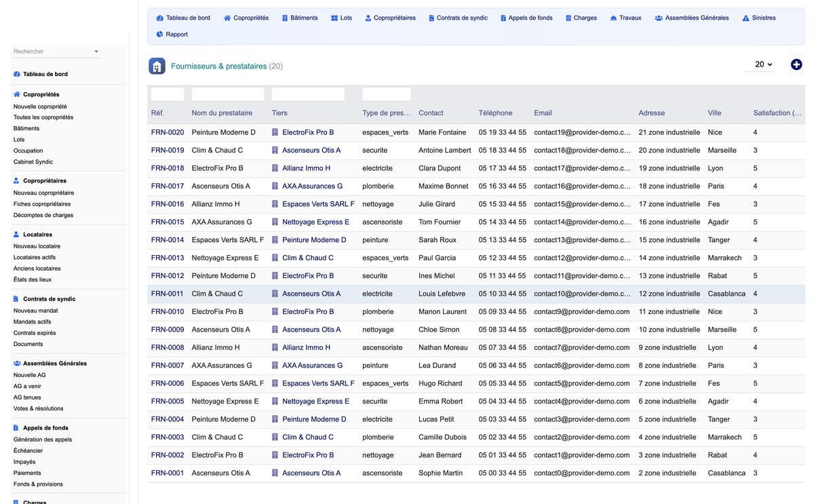Click the Bâtiments building icon in top menu

tap(285, 18)
